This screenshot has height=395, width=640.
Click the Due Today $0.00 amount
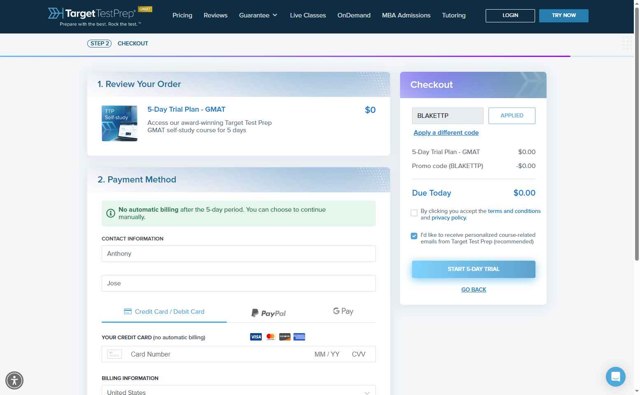(524, 193)
